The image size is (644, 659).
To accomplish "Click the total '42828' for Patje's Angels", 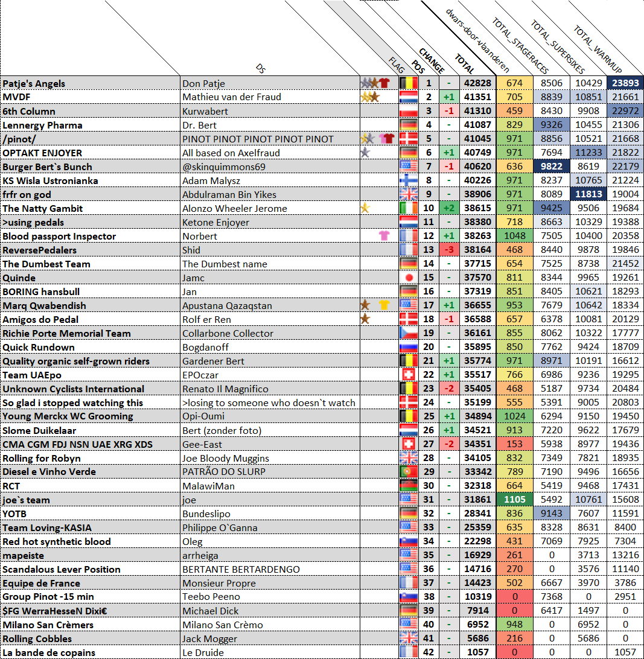I will (477, 83).
